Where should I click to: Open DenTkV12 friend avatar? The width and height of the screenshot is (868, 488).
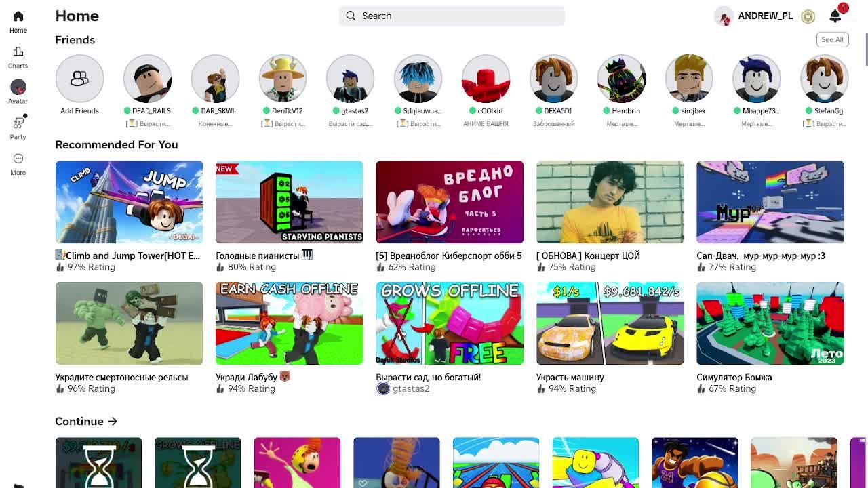[283, 79]
